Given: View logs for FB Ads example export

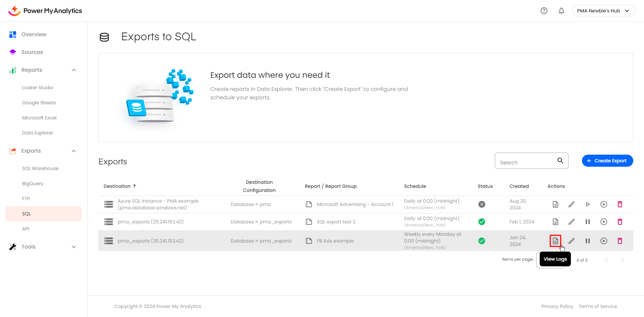Looking at the screenshot, I should pyautogui.click(x=555, y=241).
